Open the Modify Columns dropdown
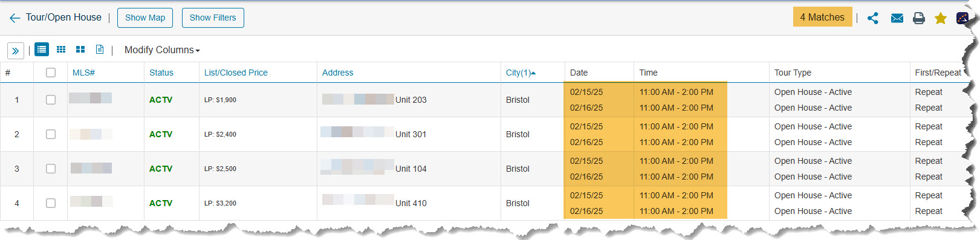 162,50
